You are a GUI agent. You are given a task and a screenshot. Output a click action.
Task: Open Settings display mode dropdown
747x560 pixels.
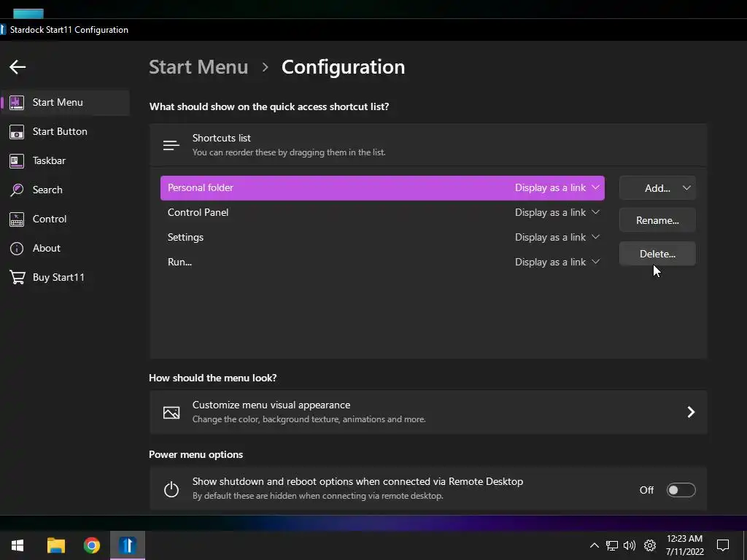coord(557,237)
